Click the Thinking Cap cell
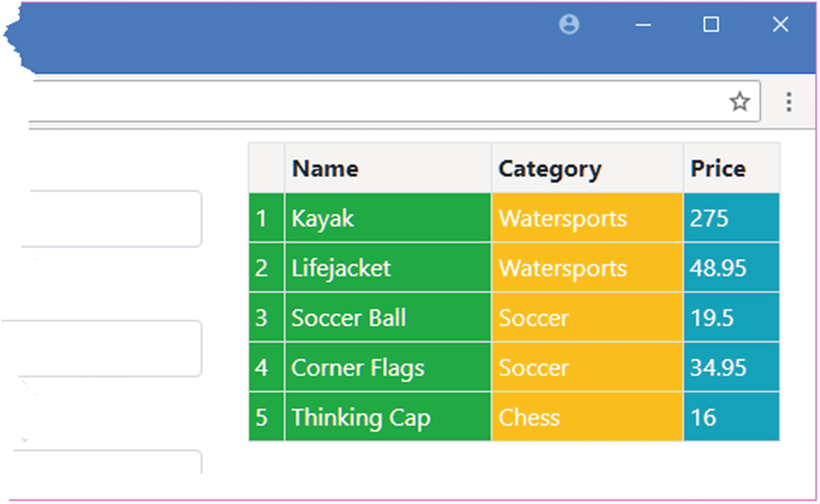This screenshot has height=504, width=820. point(361,418)
